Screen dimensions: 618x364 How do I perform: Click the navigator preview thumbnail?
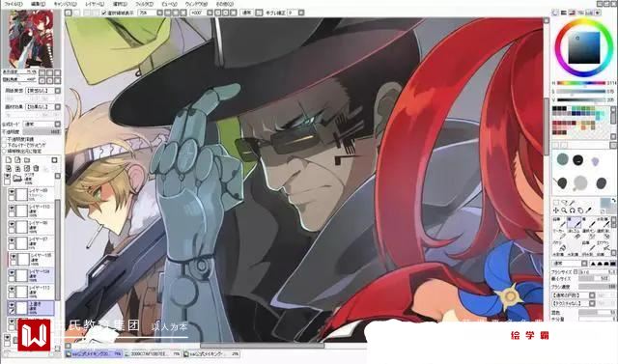(31, 39)
